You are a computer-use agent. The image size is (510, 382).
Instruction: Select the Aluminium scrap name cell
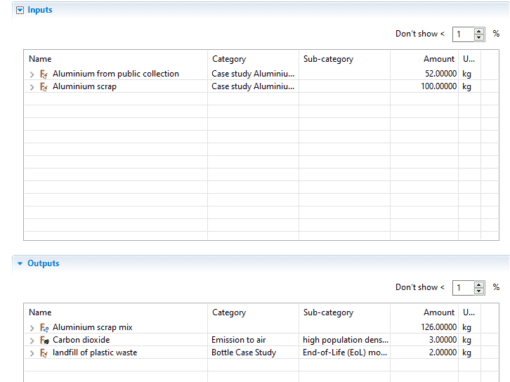pyautogui.click(x=84, y=87)
